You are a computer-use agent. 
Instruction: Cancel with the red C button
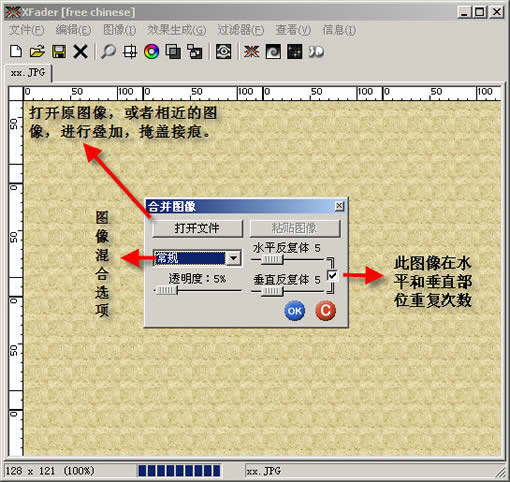tap(325, 311)
